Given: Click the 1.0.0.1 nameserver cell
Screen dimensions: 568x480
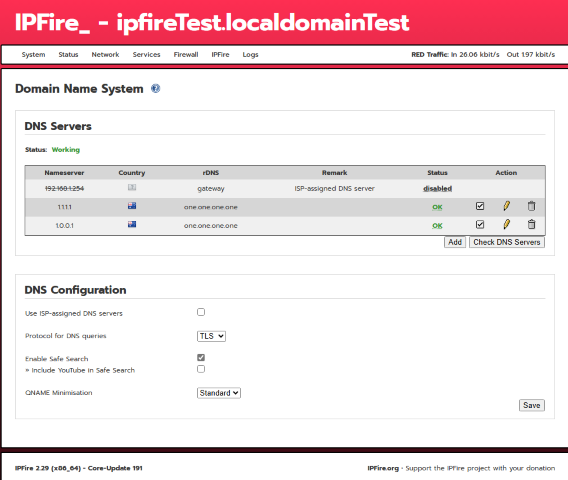Looking at the screenshot, I should tap(64, 226).
